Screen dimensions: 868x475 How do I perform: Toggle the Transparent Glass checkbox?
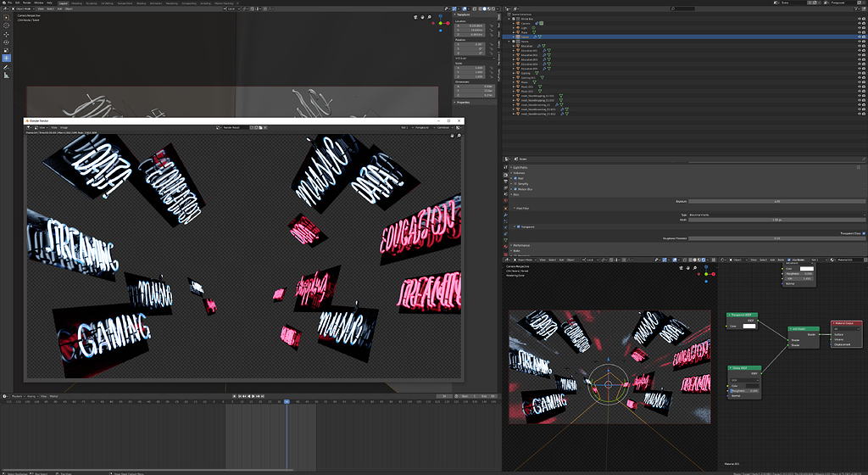coord(864,233)
